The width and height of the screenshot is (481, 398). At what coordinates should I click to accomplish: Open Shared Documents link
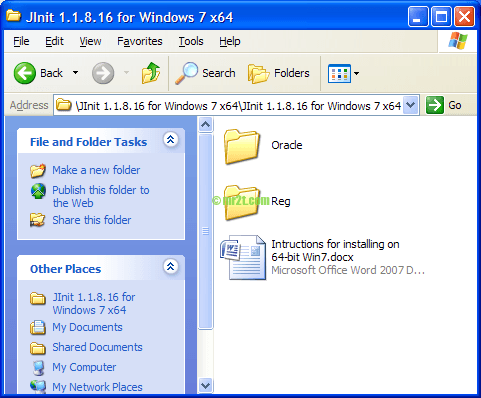[x=97, y=347]
